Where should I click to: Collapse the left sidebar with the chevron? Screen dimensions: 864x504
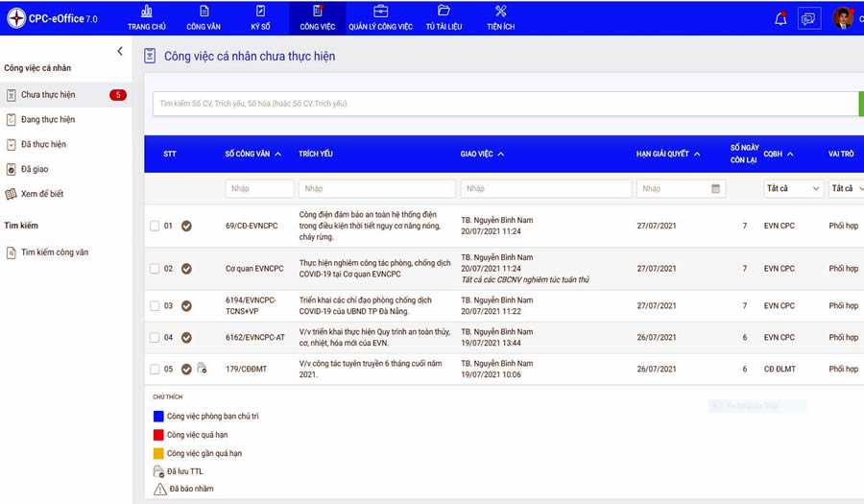click(x=120, y=51)
